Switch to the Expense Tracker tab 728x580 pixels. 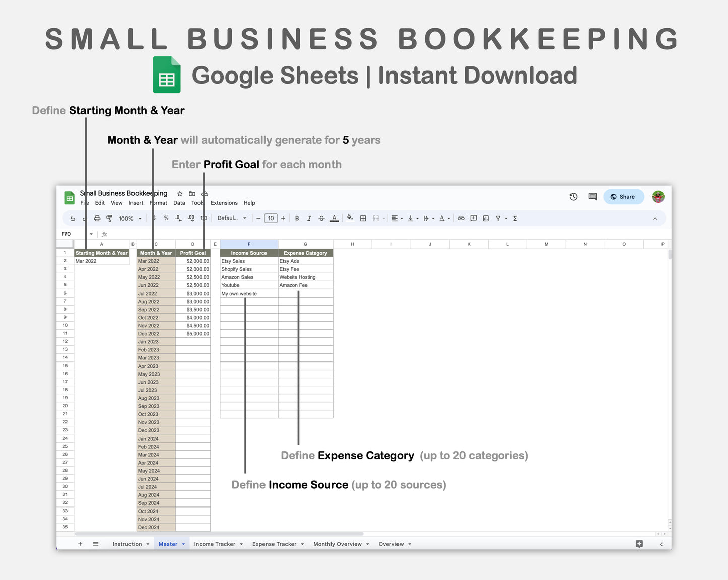(274, 544)
